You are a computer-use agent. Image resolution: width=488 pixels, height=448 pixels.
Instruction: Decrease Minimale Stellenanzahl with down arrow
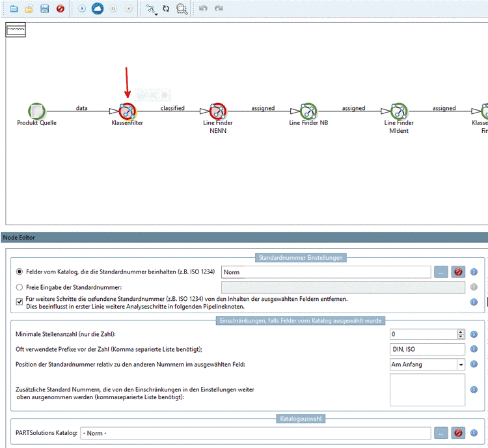click(461, 337)
